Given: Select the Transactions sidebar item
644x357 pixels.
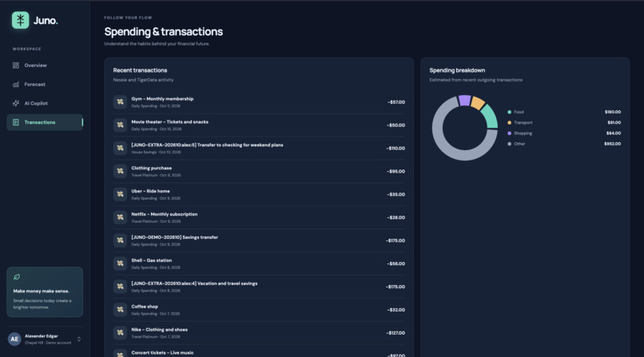Looking at the screenshot, I should pos(45,122).
